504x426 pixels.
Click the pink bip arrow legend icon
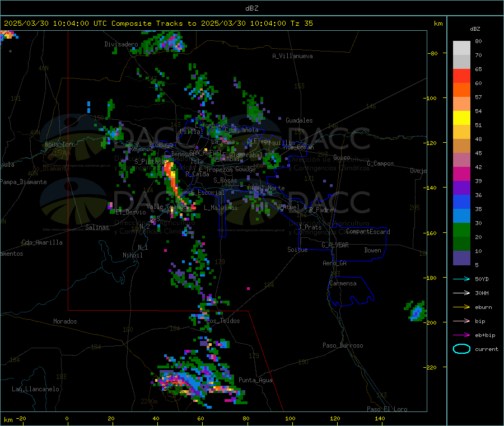tap(461, 321)
